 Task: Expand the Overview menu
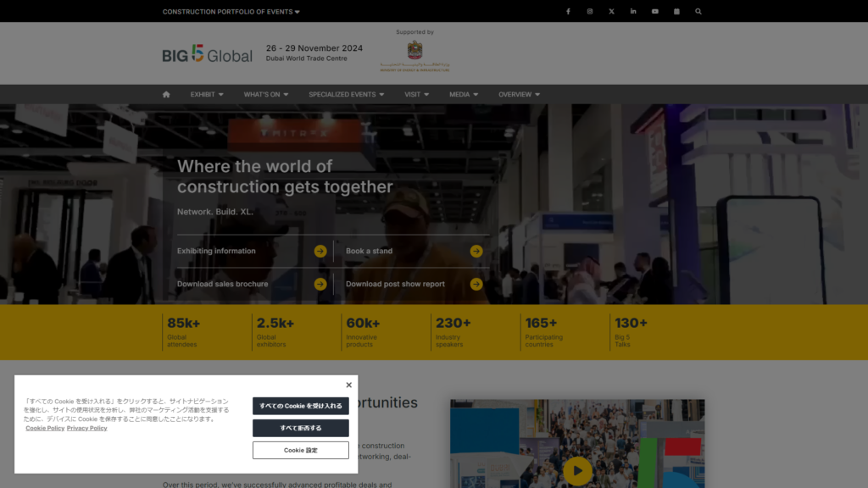click(519, 95)
